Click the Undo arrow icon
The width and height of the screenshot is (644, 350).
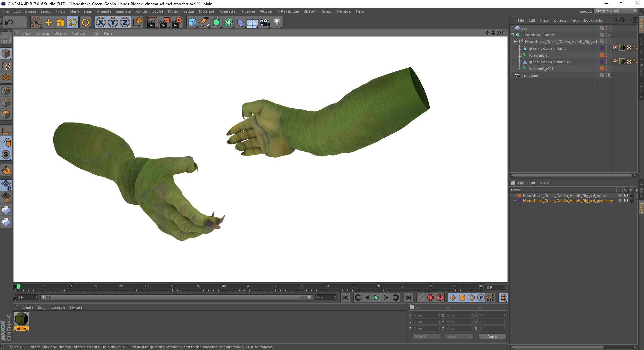[9, 23]
